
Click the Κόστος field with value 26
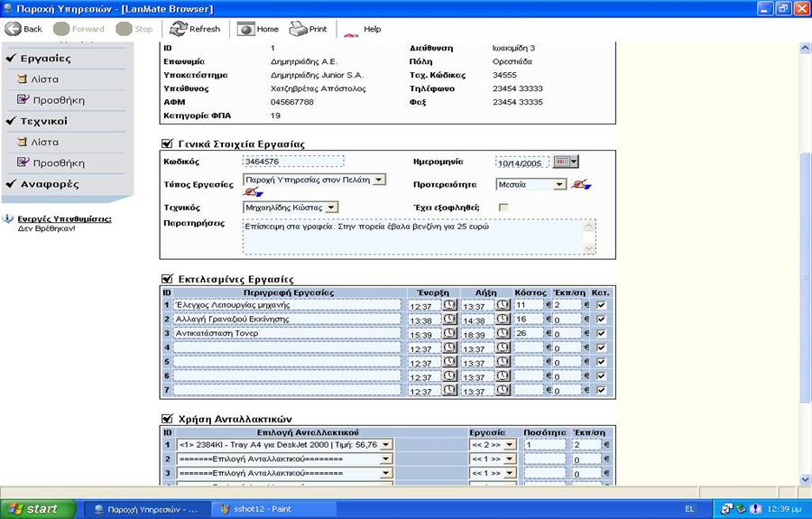529,333
